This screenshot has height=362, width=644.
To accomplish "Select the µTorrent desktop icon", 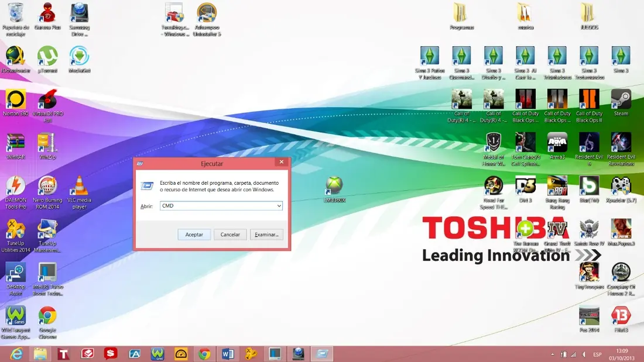I will point(47,60).
